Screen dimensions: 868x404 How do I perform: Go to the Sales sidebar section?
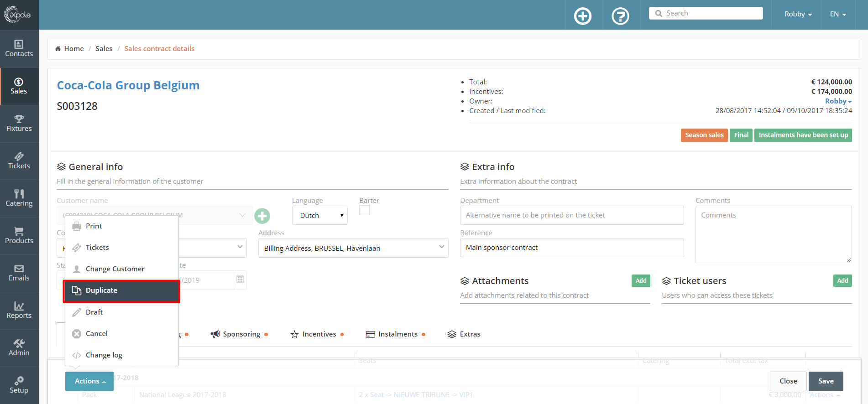19,86
